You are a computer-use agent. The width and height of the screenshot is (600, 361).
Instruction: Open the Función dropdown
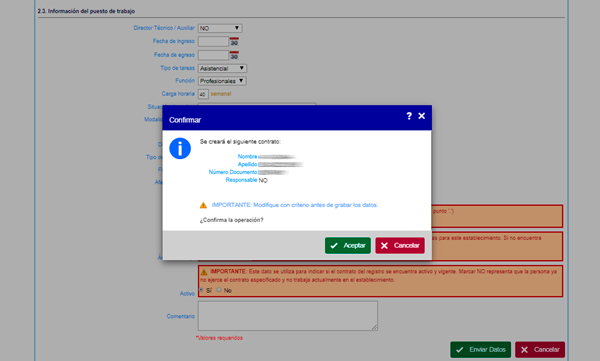pos(222,81)
